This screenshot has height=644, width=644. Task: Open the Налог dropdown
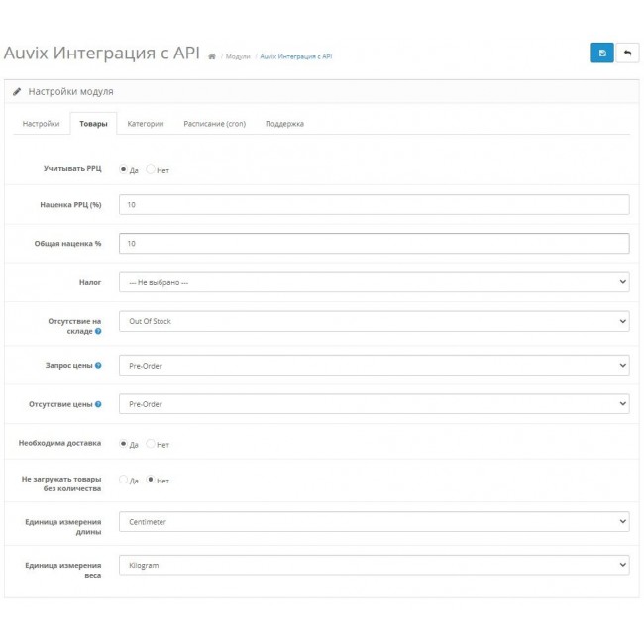pyautogui.click(x=374, y=282)
